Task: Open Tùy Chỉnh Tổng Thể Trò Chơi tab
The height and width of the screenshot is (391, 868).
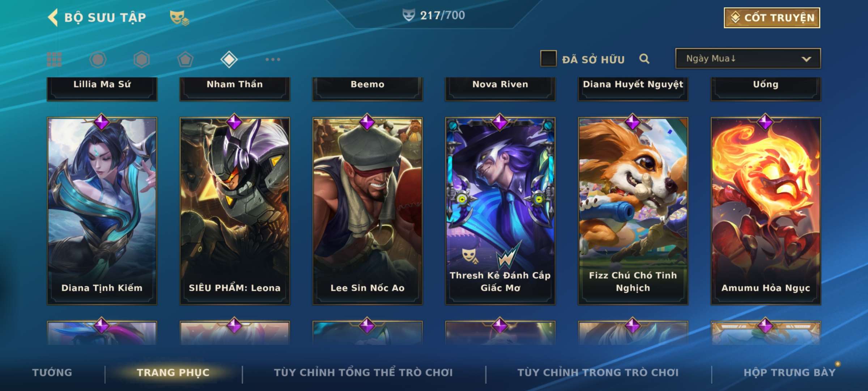Action: click(363, 372)
